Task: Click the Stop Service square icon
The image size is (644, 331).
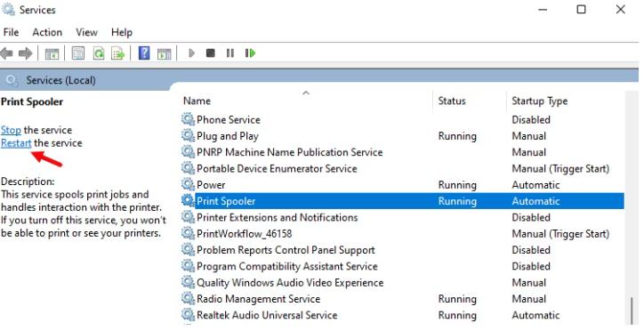Action: coord(211,53)
